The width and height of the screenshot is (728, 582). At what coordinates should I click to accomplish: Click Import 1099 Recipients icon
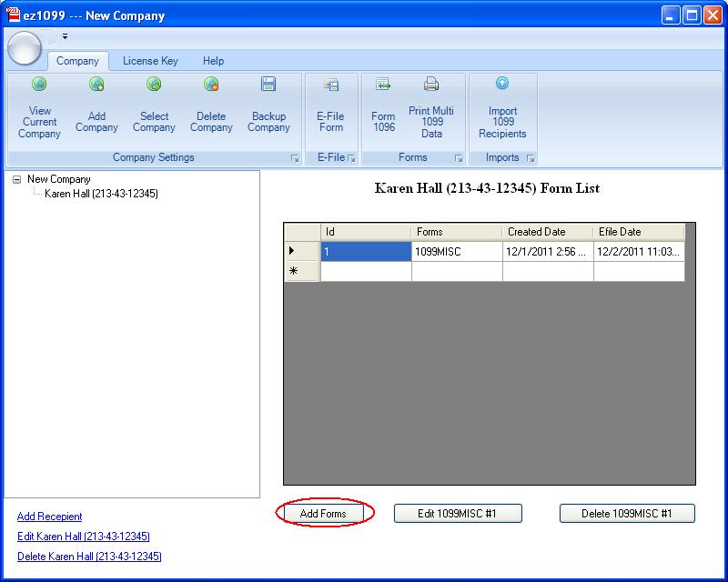[502, 84]
